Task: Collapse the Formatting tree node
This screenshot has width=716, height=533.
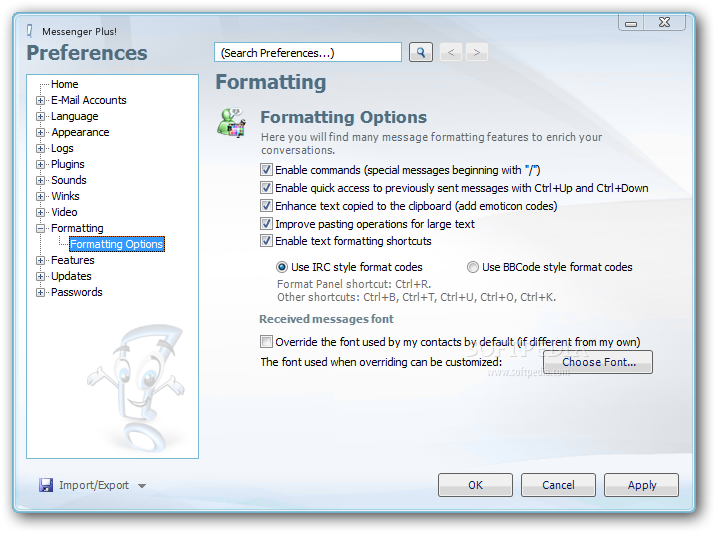Action: tap(41, 228)
